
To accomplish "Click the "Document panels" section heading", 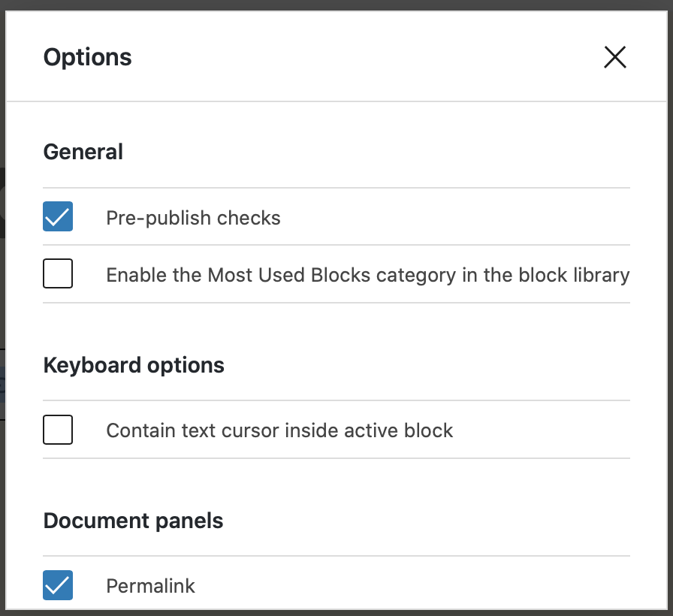I will coord(133,521).
